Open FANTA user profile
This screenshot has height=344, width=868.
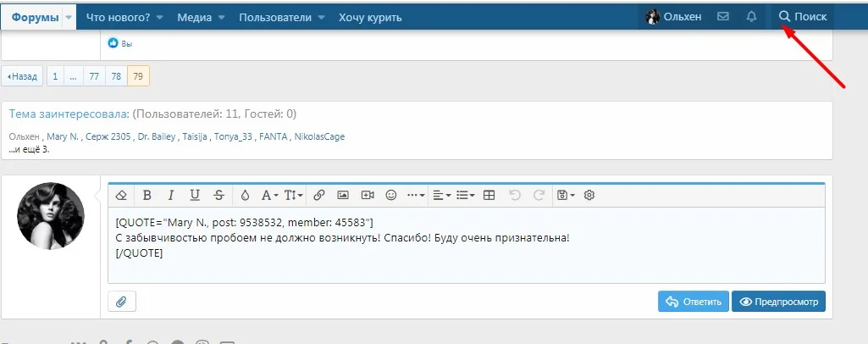click(274, 136)
